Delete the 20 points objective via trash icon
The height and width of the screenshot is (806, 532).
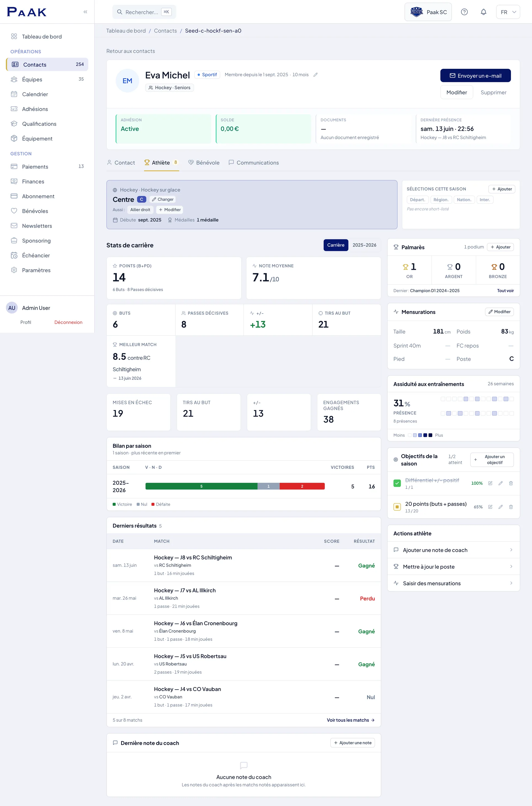[511, 507]
